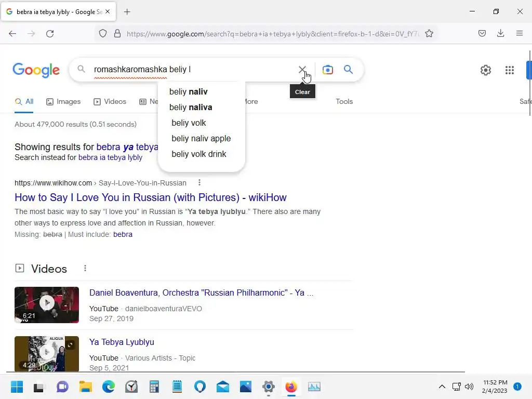Click the padlock site info icon
Viewport: 532px width, 399px height.
[x=117, y=34]
